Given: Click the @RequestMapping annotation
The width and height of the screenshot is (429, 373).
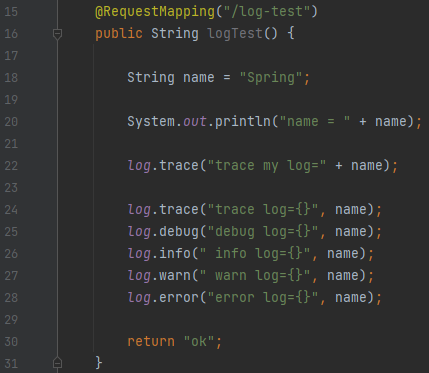Looking at the screenshot, I should [155, 12].
